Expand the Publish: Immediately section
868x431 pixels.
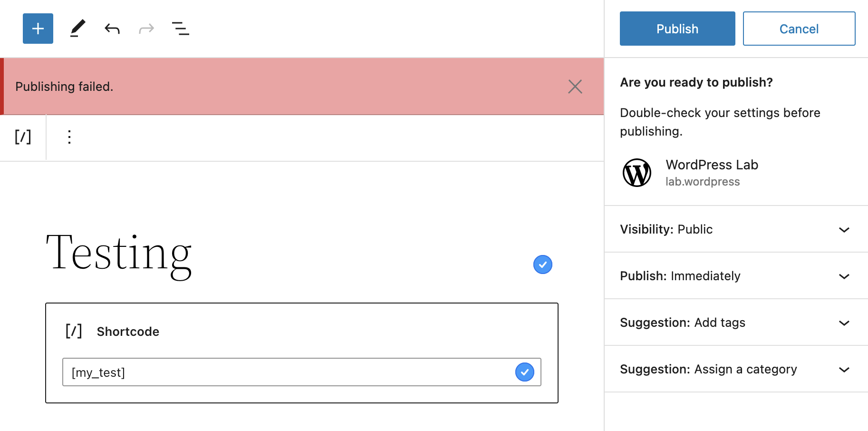(x=843, y=276)
